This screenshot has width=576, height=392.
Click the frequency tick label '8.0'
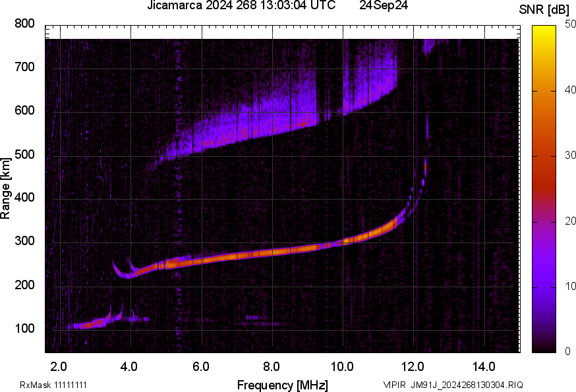click(x=271, y=367)
